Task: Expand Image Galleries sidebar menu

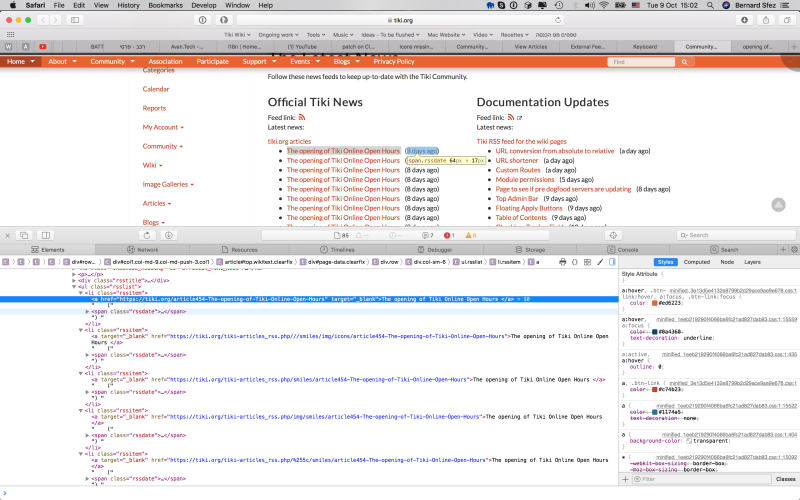Action: [168, 184]
